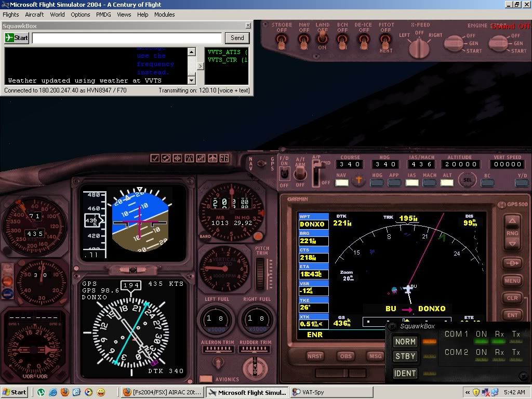Flip the LAND light switch

[322, 37]
